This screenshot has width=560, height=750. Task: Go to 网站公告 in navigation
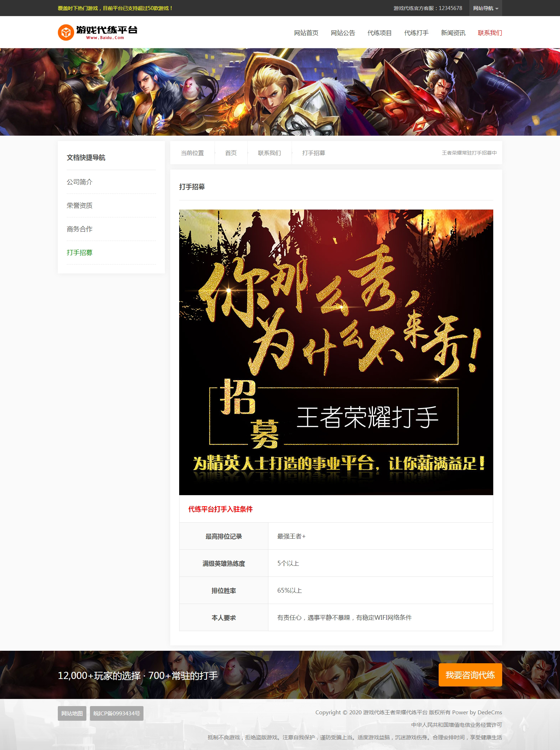343,33
